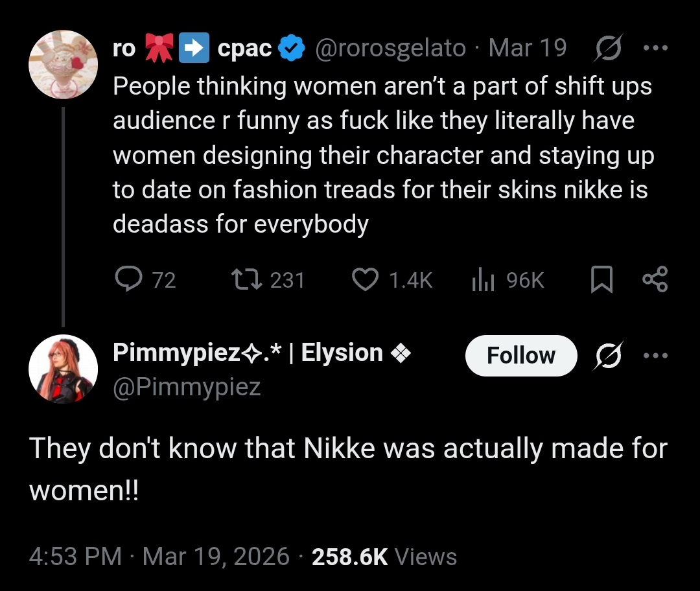This screenshot has height=591, width=700.
Task: Open more options on rorosgelato's post
Action: tap(657, 49)
